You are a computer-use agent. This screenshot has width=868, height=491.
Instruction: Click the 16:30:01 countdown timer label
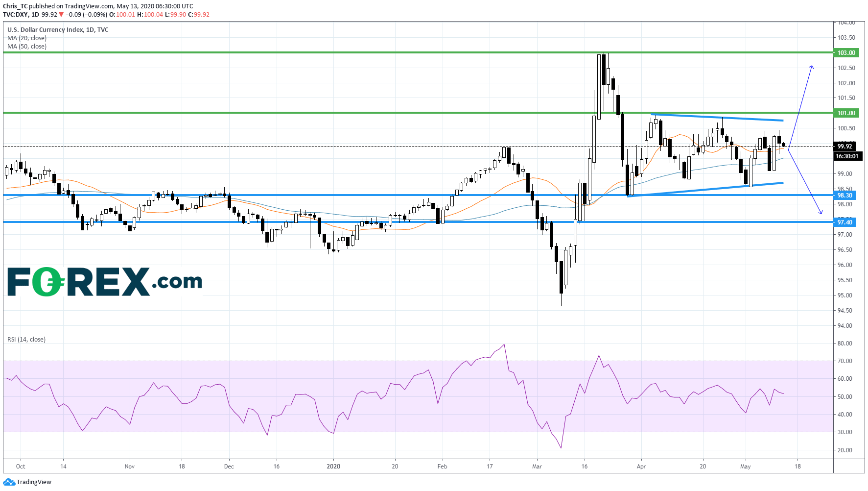coord(846,156)
